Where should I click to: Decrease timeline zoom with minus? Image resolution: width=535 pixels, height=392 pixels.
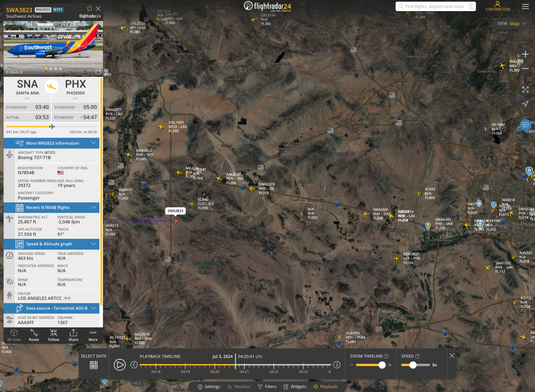coord(352,365)
